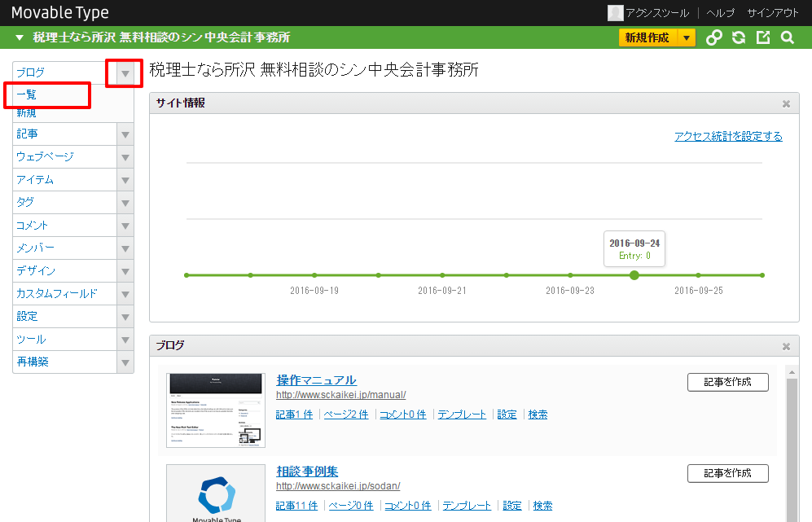Open the site selector triangle in green bar
Screen dimensions: 812x522
point(20,37)
